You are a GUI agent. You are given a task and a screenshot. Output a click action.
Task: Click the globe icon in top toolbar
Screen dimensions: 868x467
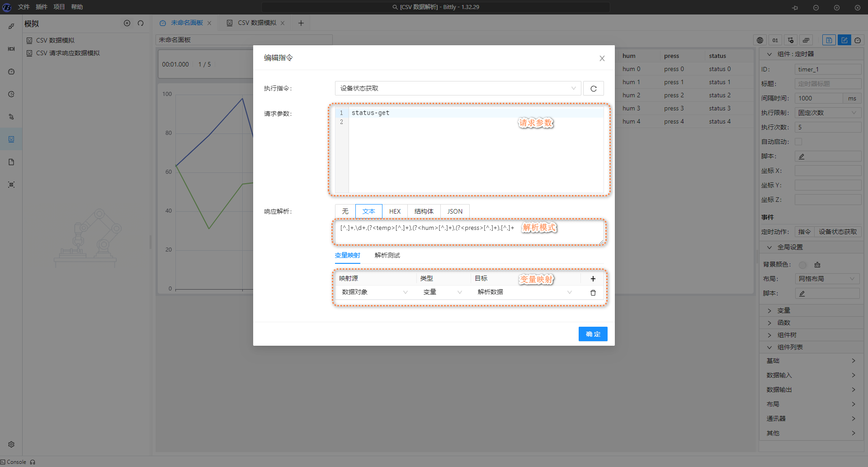click(x=760, y=40)
